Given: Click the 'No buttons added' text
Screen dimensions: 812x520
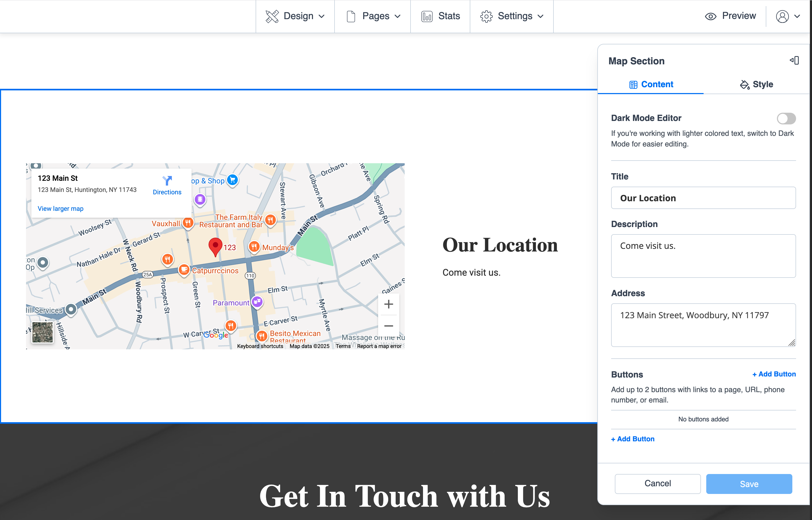Looking at the screenshot, I should (703, 419).
